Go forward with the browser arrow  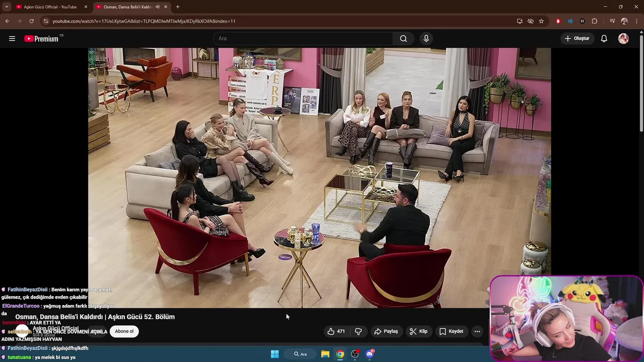tap(19, 21)
